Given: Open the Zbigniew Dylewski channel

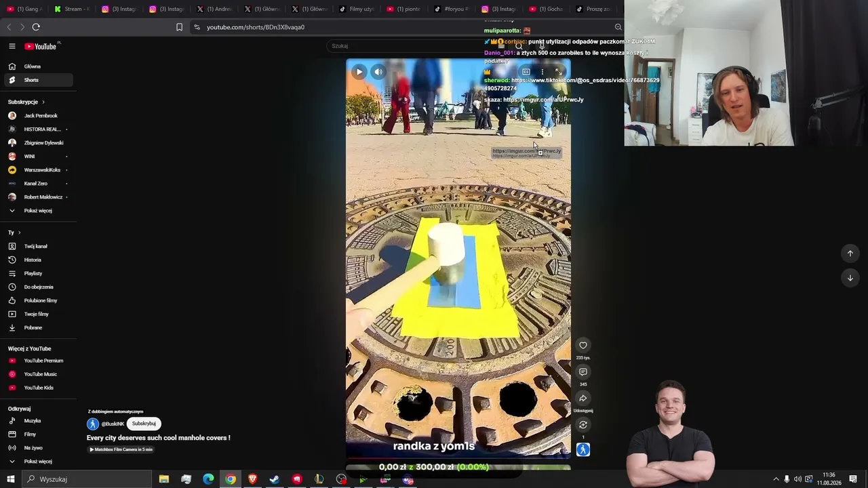Looking at the screenshot, I should [x=38, y=143].
